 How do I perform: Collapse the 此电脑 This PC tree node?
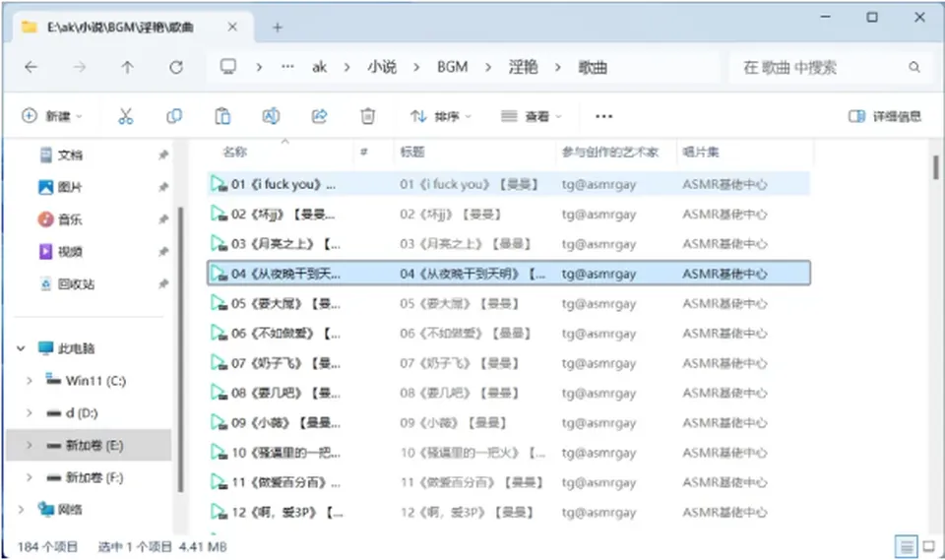pos(21,347)
